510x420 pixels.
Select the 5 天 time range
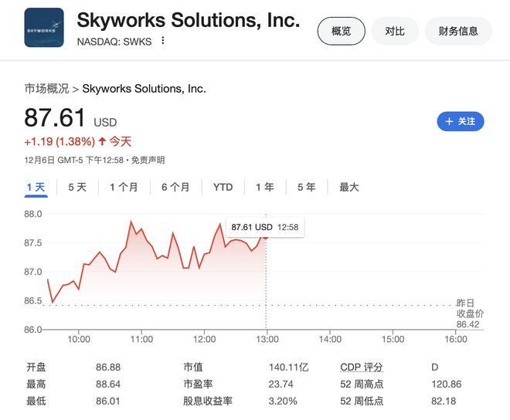[x=77, y=187]
